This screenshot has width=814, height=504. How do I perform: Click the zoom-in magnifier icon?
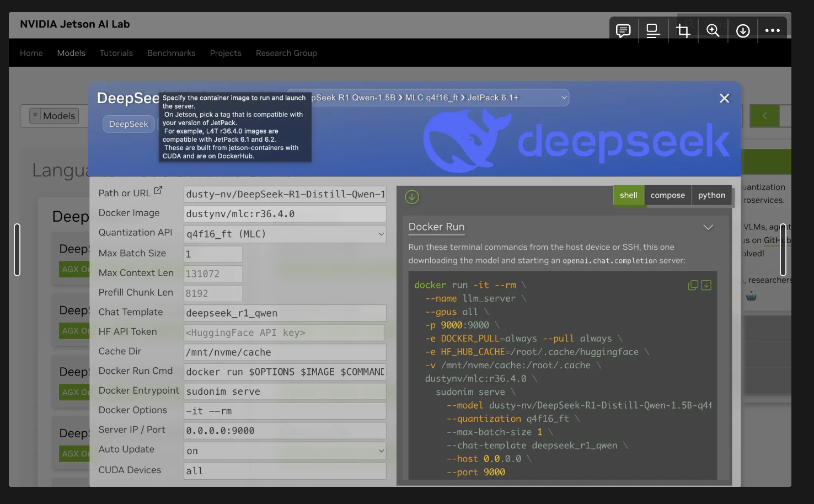coord(713,30)
